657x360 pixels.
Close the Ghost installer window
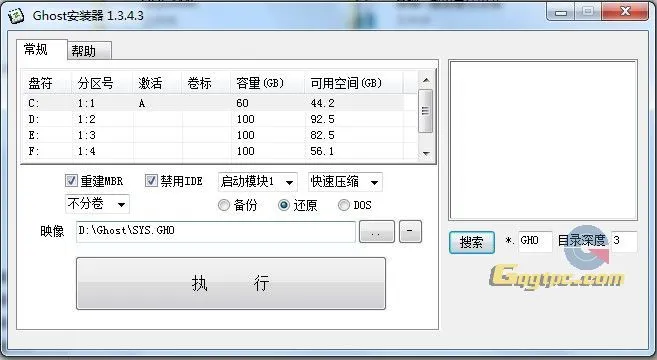(x=625, y=12)
